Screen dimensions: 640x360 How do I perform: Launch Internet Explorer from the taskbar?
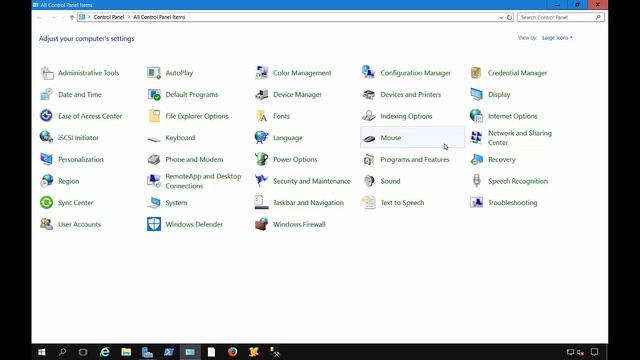[x=105, y=352]
